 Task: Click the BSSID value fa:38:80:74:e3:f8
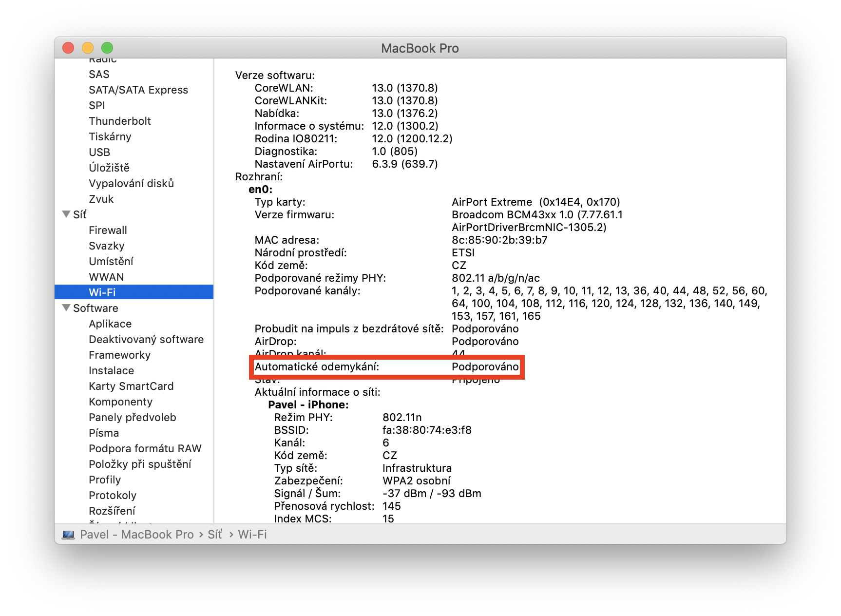(427, 430)
